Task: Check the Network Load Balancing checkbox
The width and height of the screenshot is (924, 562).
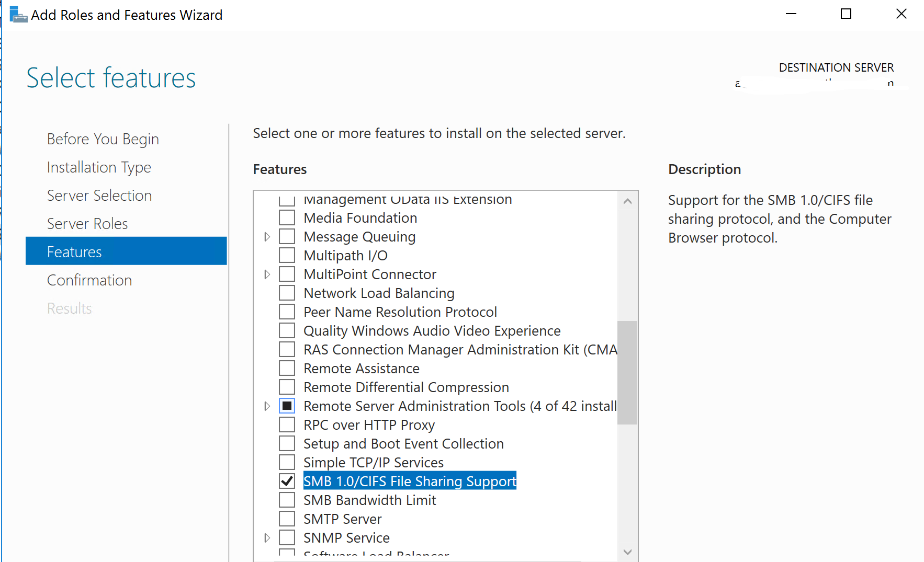Action: pyautogui.click(x=287, y=293)
